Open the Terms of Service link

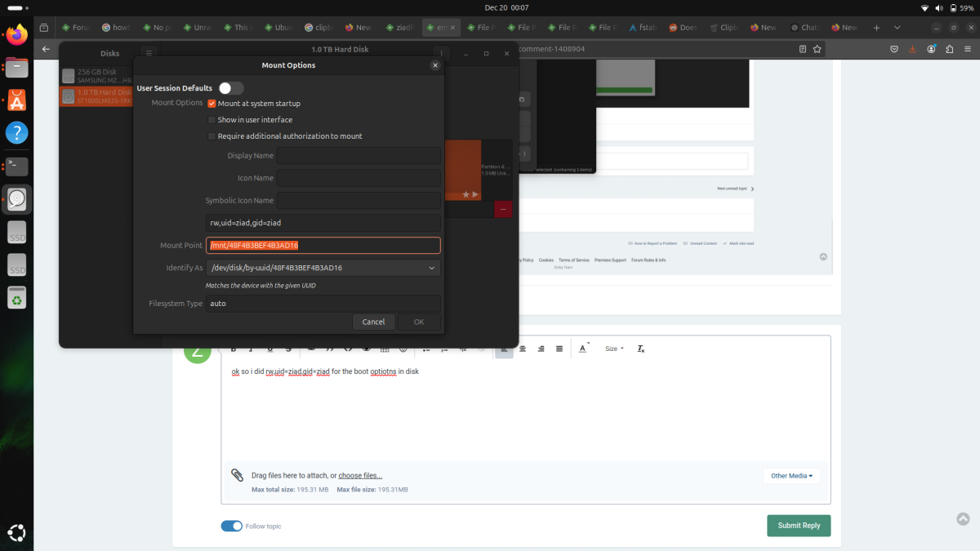tap(574, 260)
